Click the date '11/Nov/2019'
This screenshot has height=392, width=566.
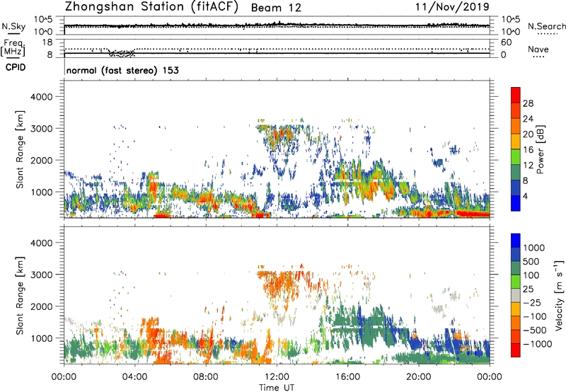pos(452,6)
